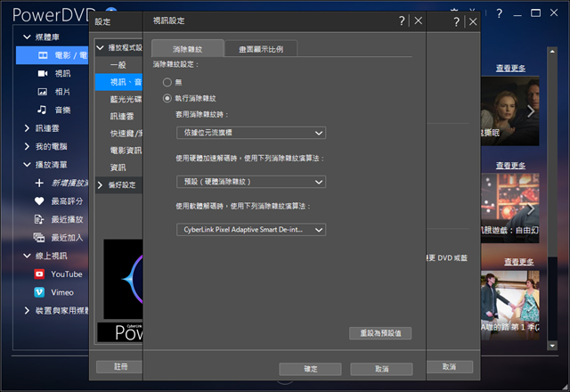The height and width of the screenshot is (392, 570).
Task: Close the 視訊設定 dialog
Action: pyautogui.click(x=419, y=20)
